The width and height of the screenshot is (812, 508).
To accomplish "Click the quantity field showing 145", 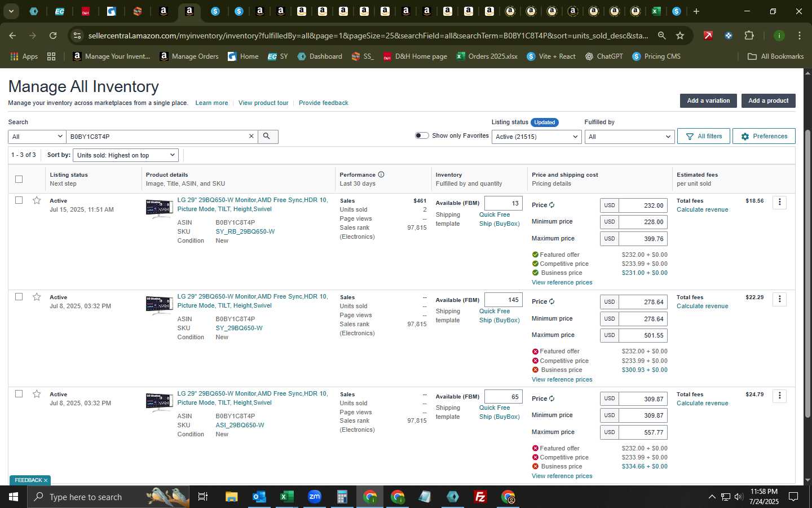I will point(503,300).
